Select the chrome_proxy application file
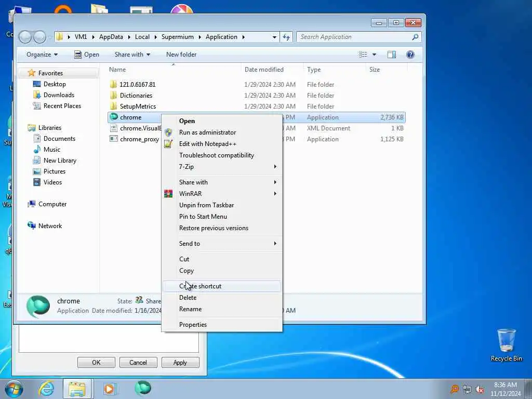 (x=139, y=139)
